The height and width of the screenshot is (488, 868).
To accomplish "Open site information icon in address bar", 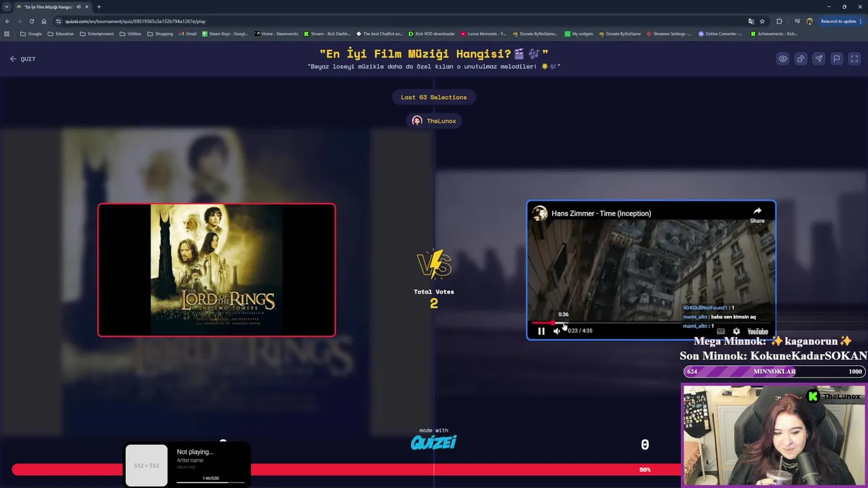I will click(x=59, y=21).
